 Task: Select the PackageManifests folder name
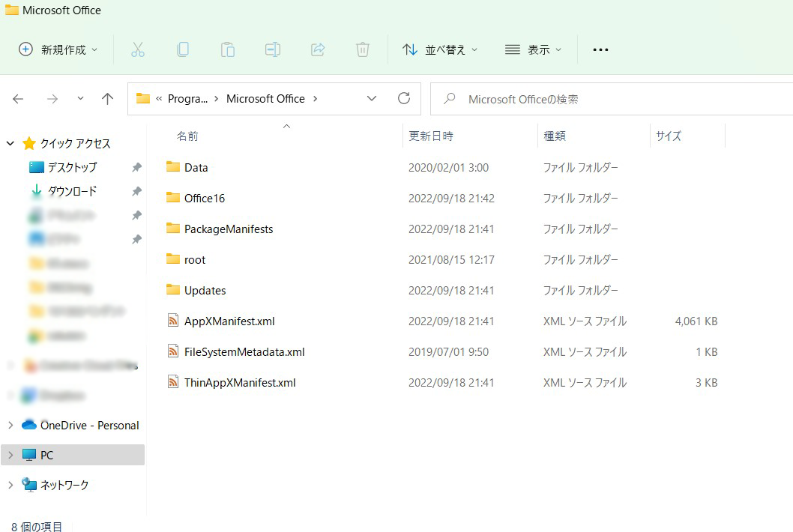229,229
